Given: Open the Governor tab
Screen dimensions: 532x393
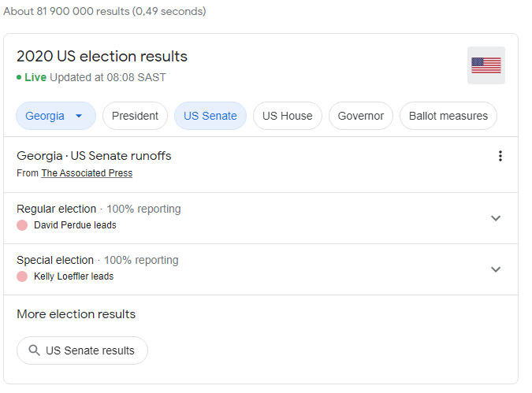Looking at the screenshot, I should pos(361,116).
